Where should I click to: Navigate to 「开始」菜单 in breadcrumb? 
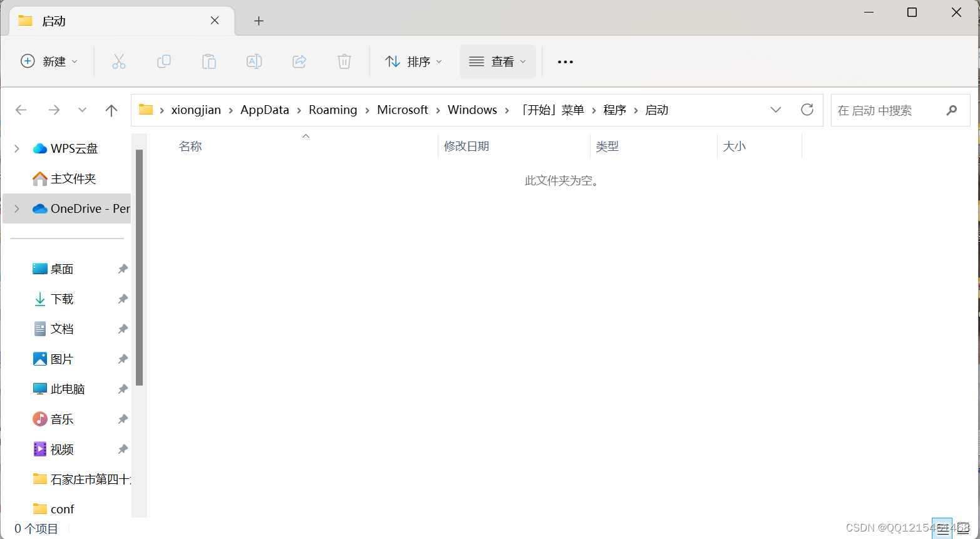tap(551, 110)
